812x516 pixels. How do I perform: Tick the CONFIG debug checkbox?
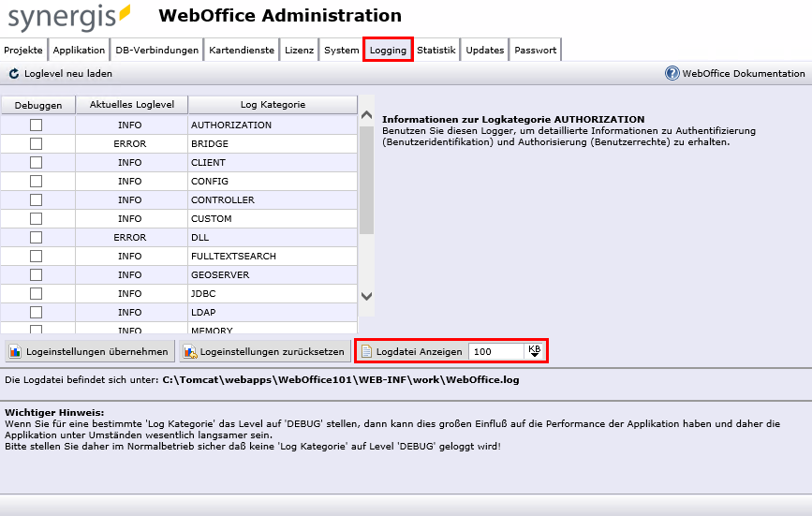coord(36,181)
